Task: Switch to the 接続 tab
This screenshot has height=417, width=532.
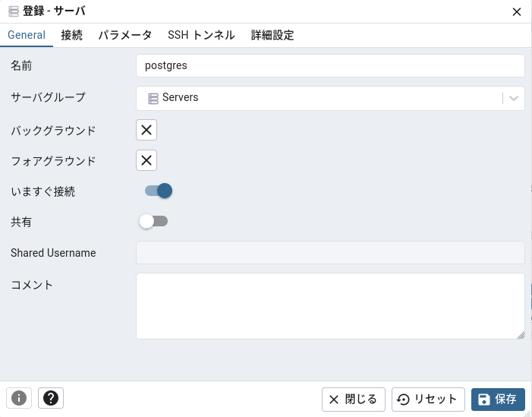Action: [71, 35]
